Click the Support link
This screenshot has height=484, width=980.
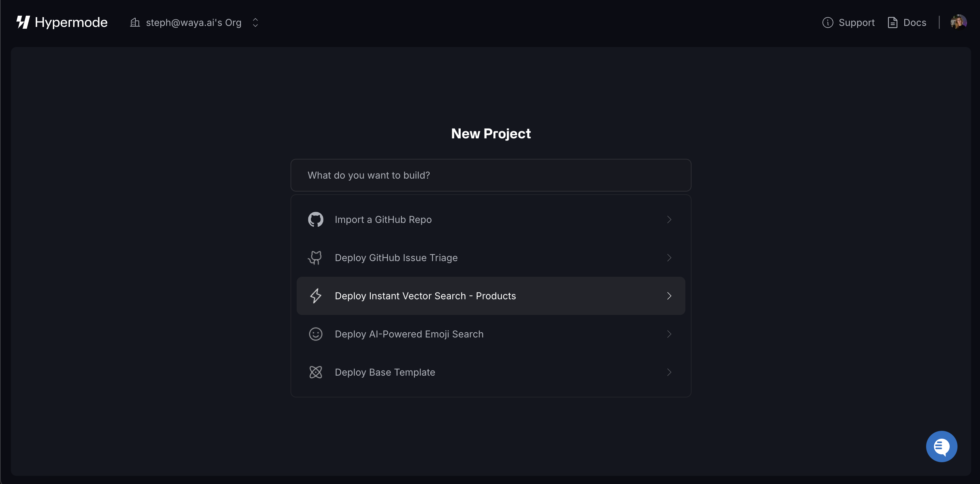[857, 22]
